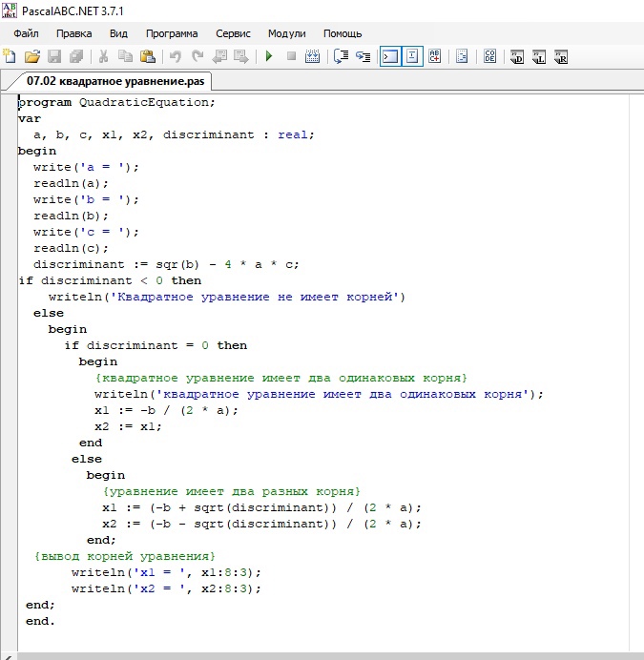The width and height of the screenshot is (644, 660).
Task: Copy selection with the copy icon
Action: coord(125,56)
